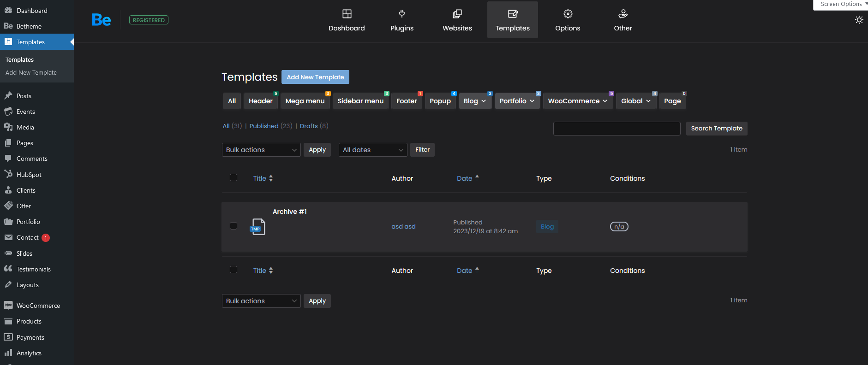Toggle light mode with the sun icon
This screenshot has height=365, width=868.
[859, 20]
